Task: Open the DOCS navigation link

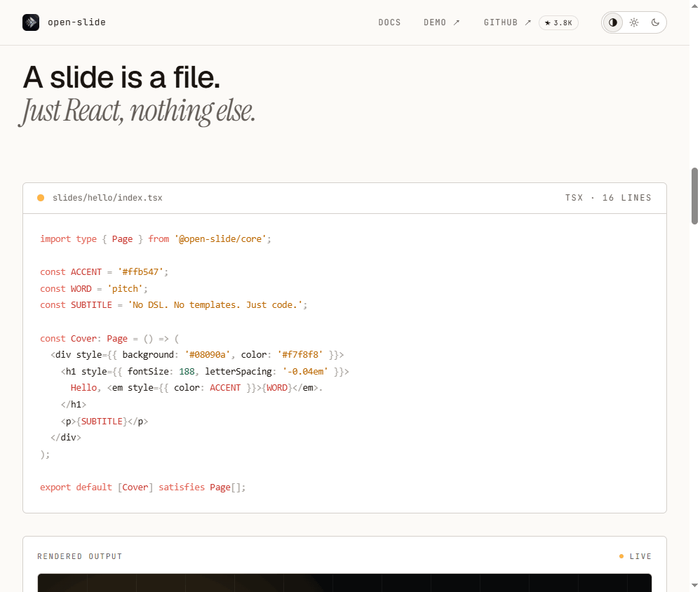Action: coord(389,22)
